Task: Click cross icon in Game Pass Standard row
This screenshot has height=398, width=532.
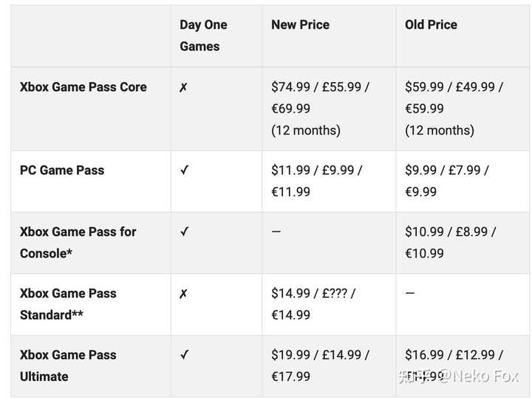Action: click(x=183, y=294)
